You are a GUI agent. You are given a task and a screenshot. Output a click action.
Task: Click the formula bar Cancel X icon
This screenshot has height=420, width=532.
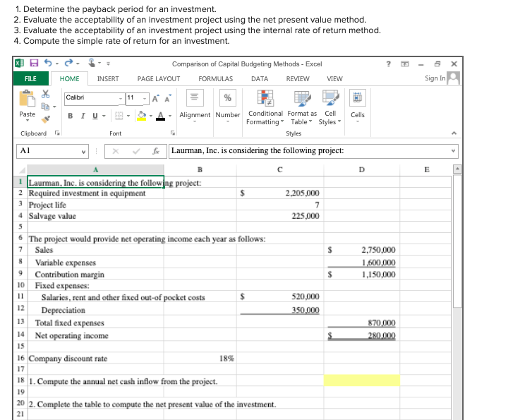(116, 151)
